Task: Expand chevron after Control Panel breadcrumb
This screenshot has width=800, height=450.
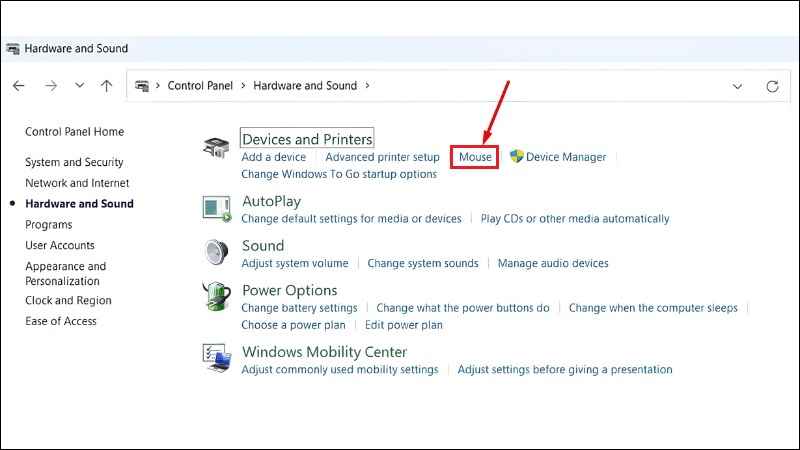Action: (x=243, y=86)
